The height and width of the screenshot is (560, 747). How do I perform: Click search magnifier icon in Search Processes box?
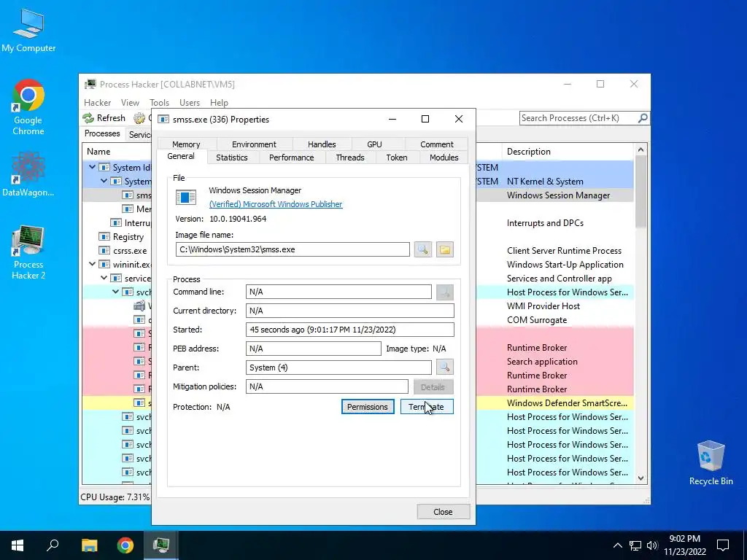(643, 117)
